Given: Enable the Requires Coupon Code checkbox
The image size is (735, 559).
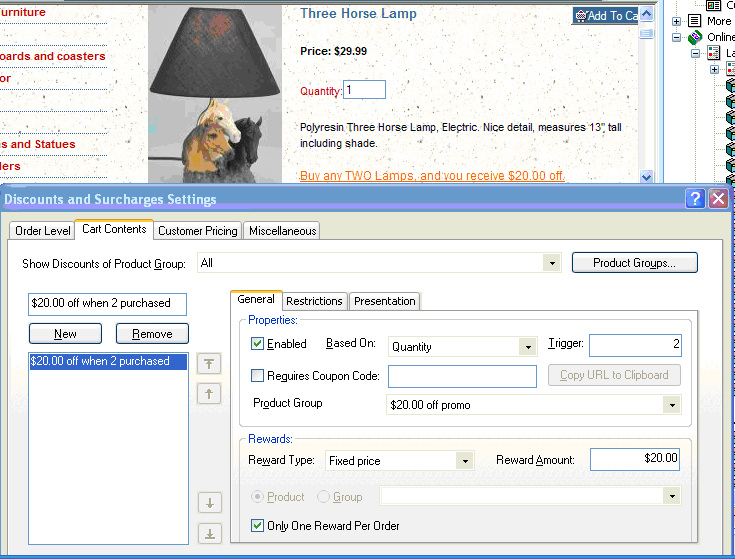Looking at the screenshot, I should pyautogui.click(x=258, y=376).
